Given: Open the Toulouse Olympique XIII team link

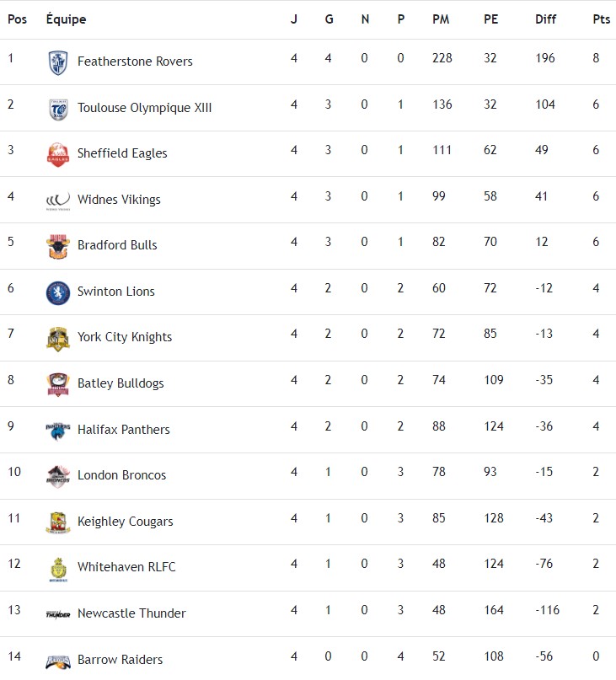Looking at the screenshot, I should [144, 108].
